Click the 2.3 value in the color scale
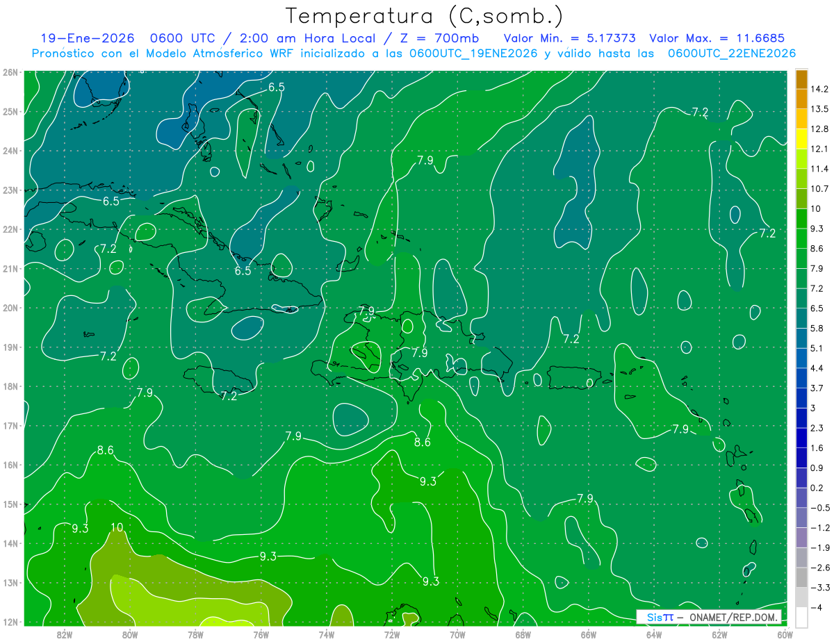Viewport: 834px width, 644px height. 817,428
